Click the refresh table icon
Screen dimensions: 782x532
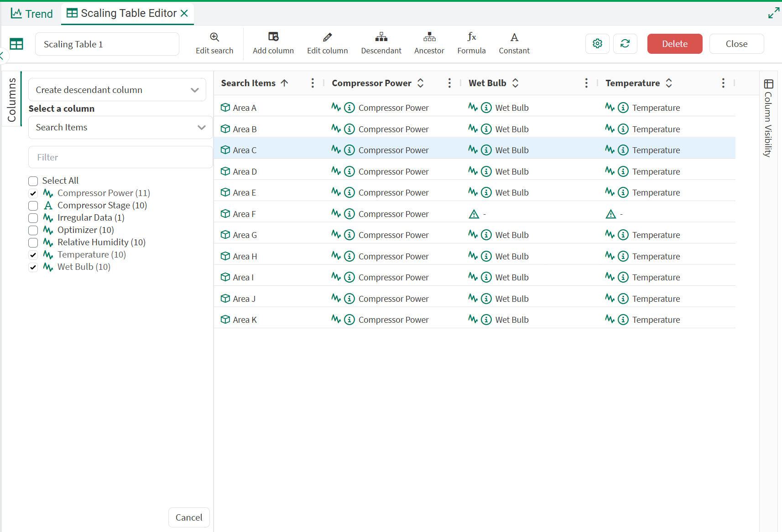(x=625, y=44)
